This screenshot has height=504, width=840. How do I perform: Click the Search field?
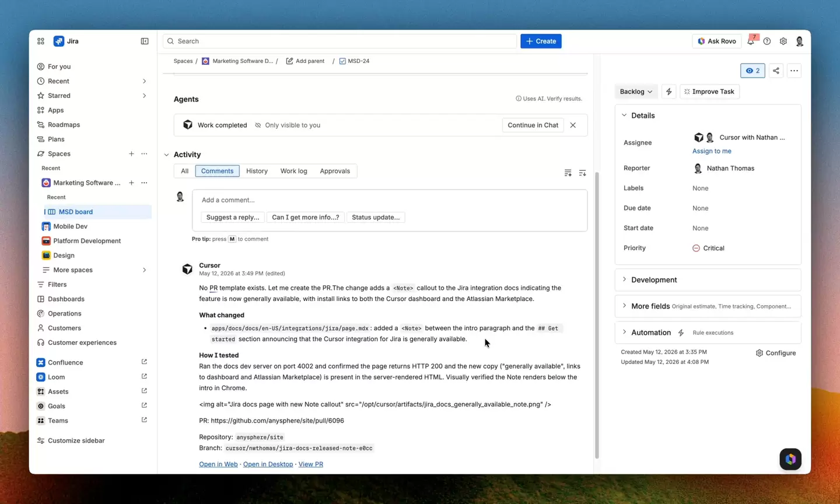tap(339, 41)
